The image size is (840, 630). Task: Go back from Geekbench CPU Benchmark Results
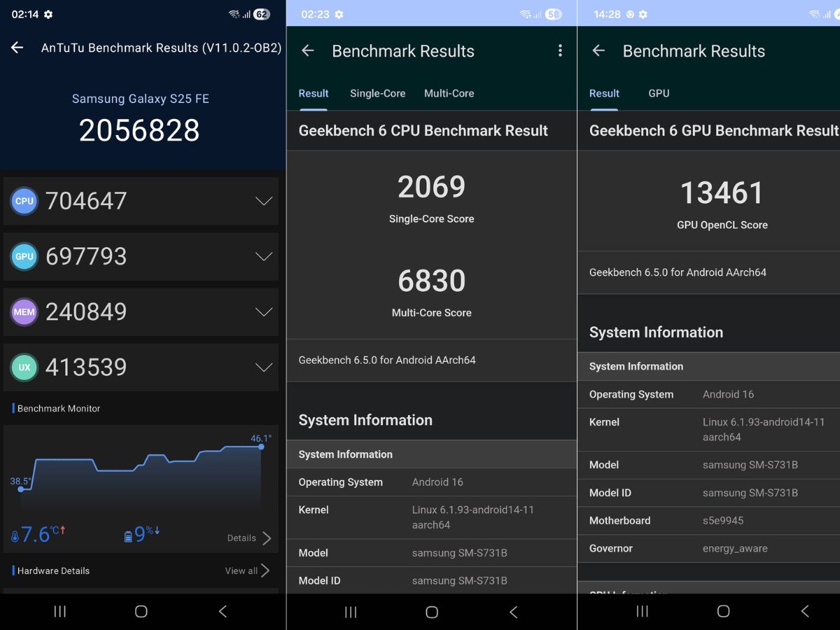308,50
